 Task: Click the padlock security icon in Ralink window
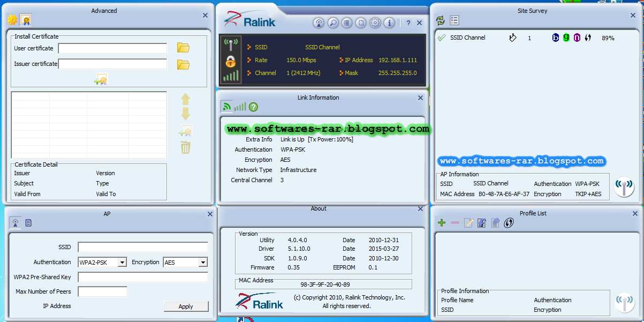(231, 61)
